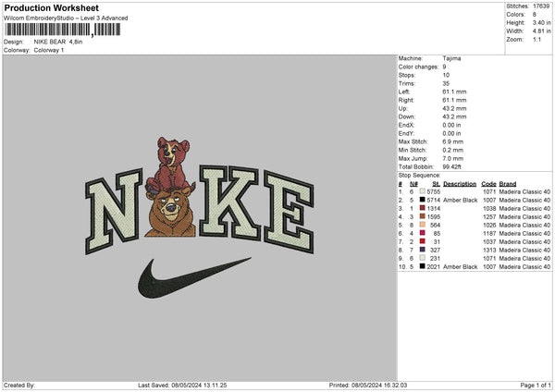
Task: Click stitch count 5755 in row 1
Action: tap(434, 191)
